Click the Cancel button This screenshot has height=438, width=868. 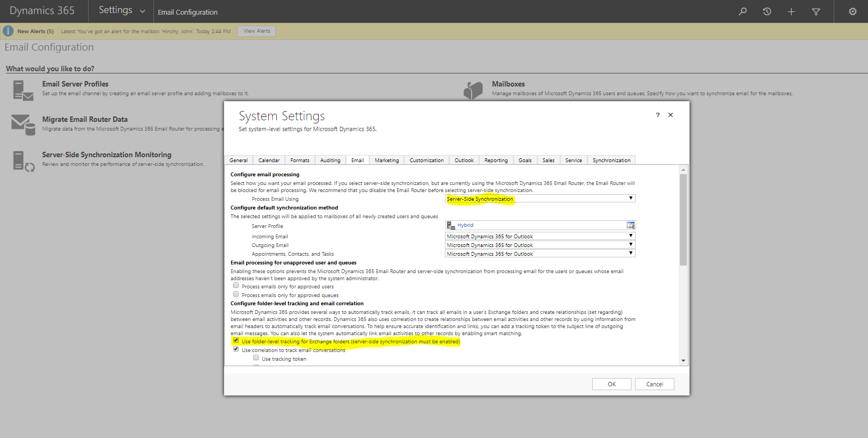pyautogui.click(x=655, y=384)
